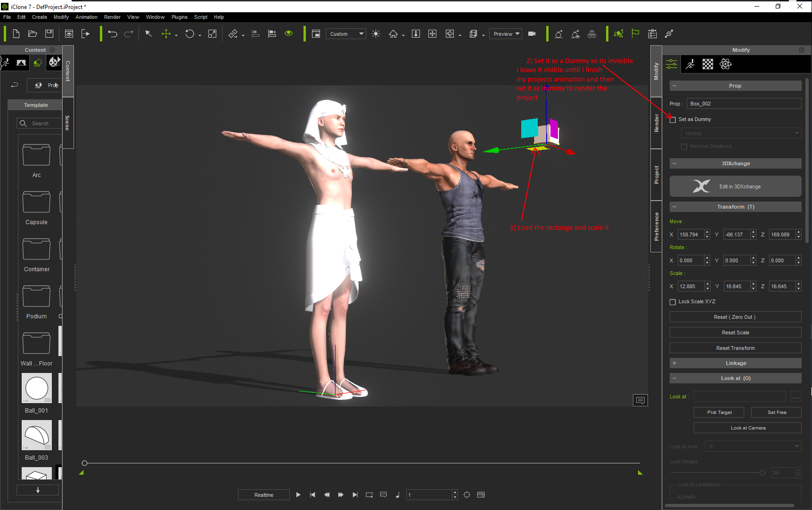Click the Scale Y value field
The image size is (812, 510).
(x=737, y=286)
